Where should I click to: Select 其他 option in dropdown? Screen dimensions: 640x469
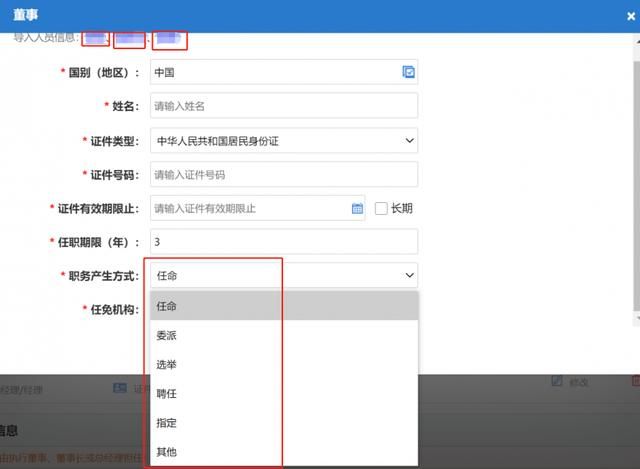pos(283,453)
